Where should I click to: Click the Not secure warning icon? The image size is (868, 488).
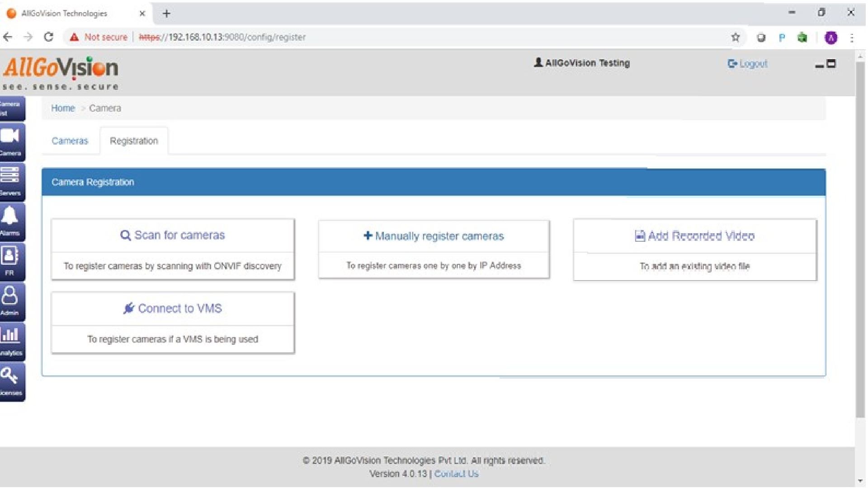74,37
